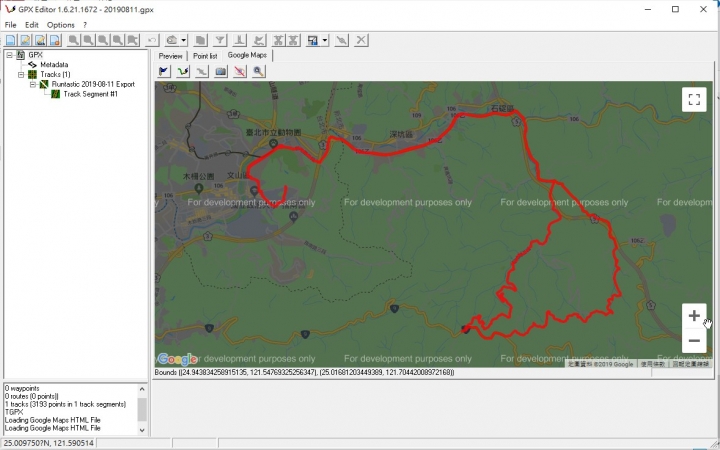The width and height of the screenshot is (720, 450).
Task: Click the log panel scroll down arrow
Action: point(142,430)
